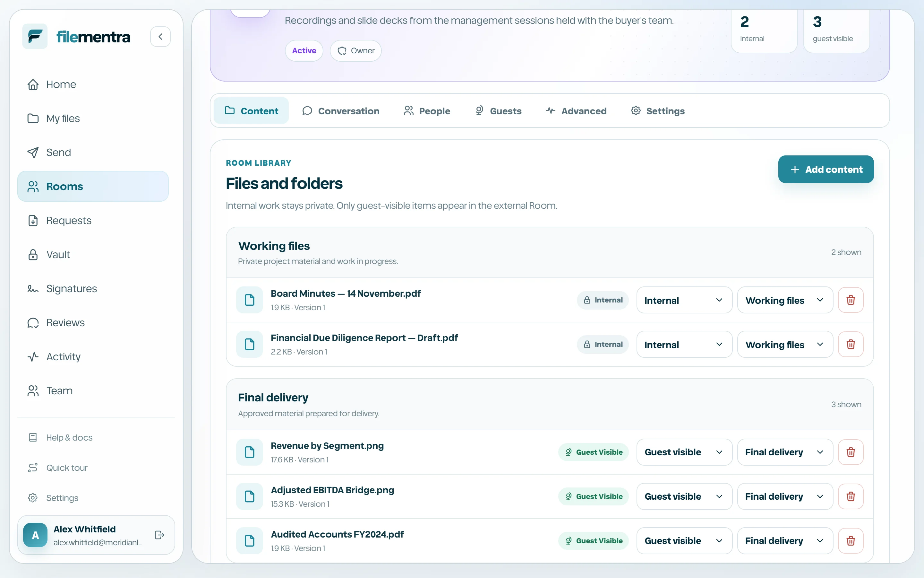The image size is (924, 578).
Task: Click file icon of Revenue by Segment.png
Action: tap(250, 452)
